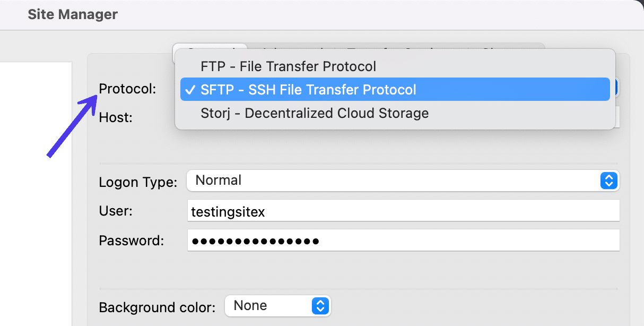
Task: Select FTP - File Transfer Protocol
Action: (288, 66)
